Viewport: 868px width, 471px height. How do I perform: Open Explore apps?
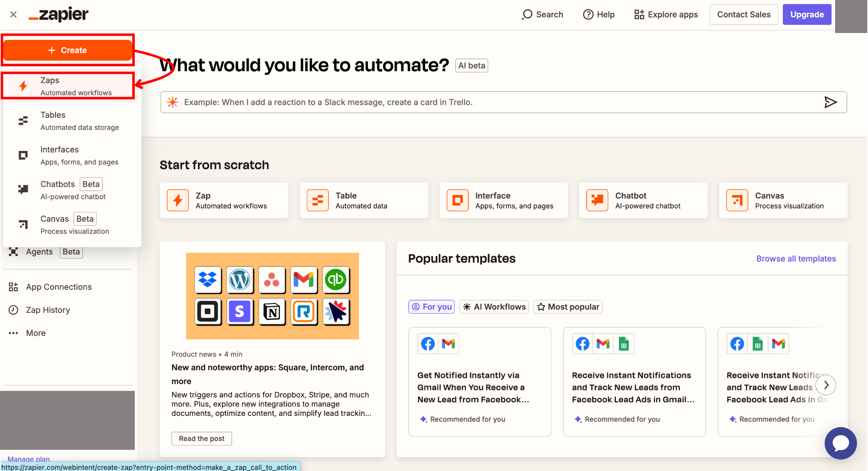pyautogui.click(x=666, y=14)
